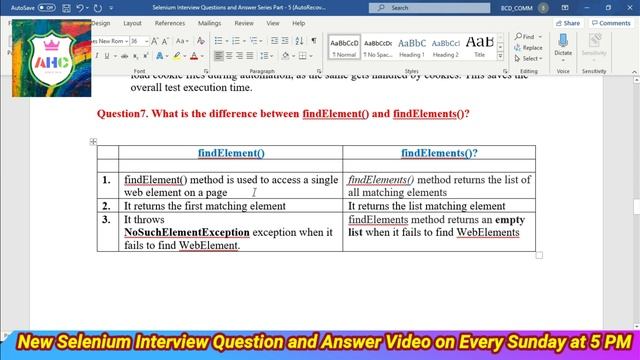Toggle italic formatting
Viewport: 640px width, 360px height.
(97, 56)
